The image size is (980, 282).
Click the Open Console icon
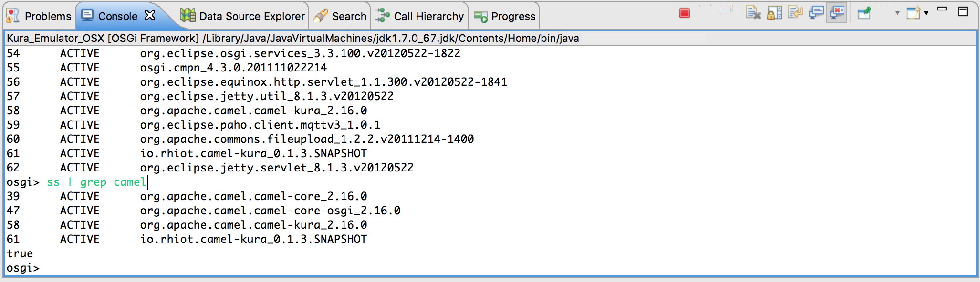913,13
